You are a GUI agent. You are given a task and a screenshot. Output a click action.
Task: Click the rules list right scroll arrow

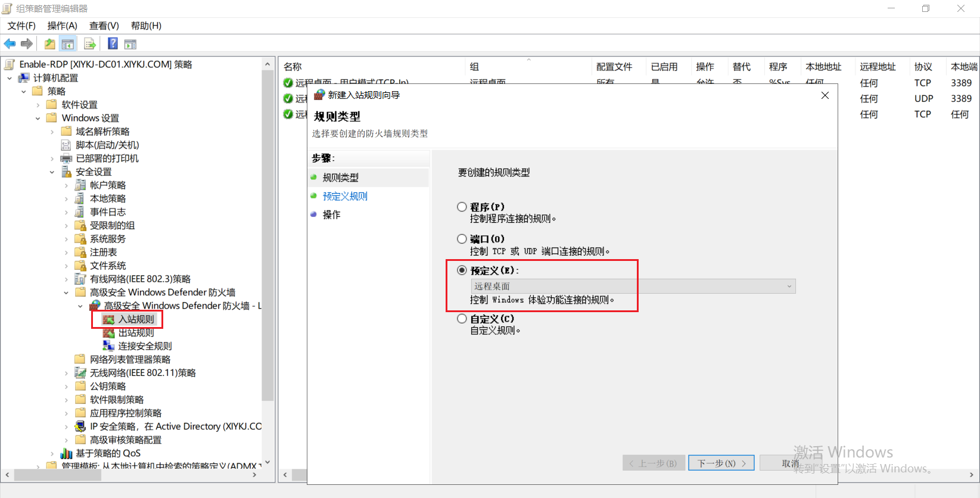point(971,475)
